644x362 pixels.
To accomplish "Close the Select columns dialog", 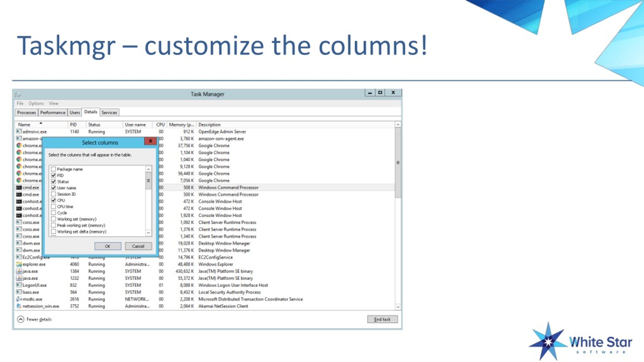I will 150,141.
